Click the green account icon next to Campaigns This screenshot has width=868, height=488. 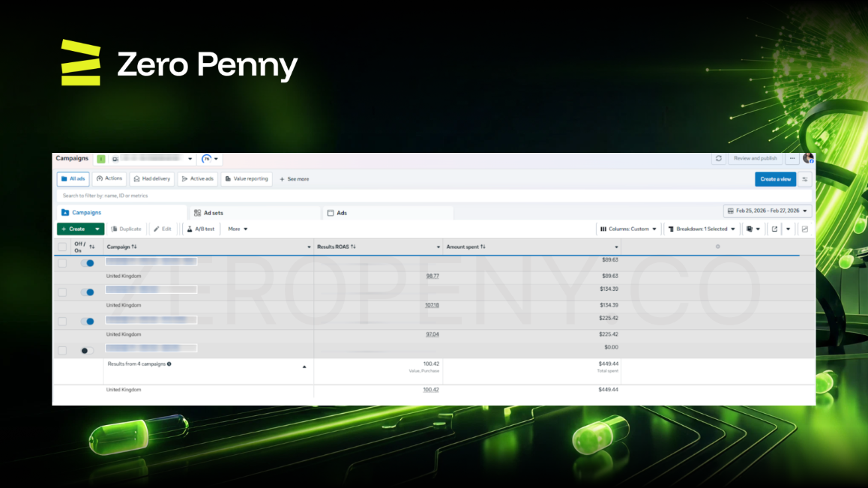pyautogui.click(x=100, y=159)
